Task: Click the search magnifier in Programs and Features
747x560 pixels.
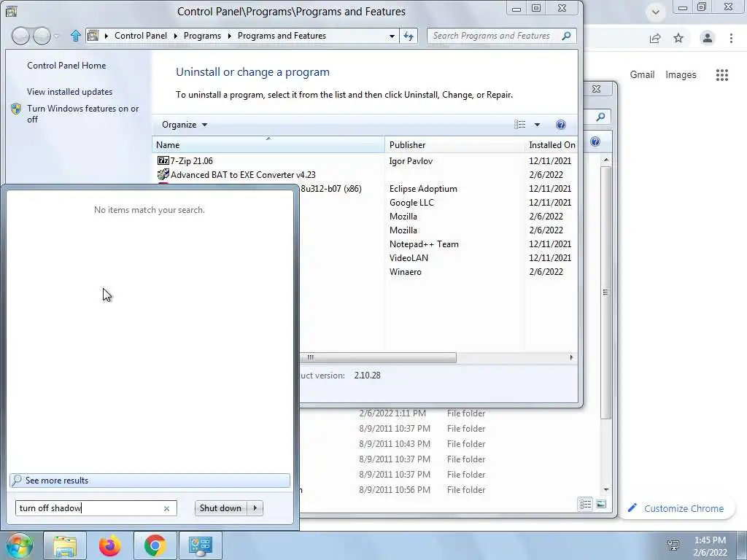Action: click(566, 36)
